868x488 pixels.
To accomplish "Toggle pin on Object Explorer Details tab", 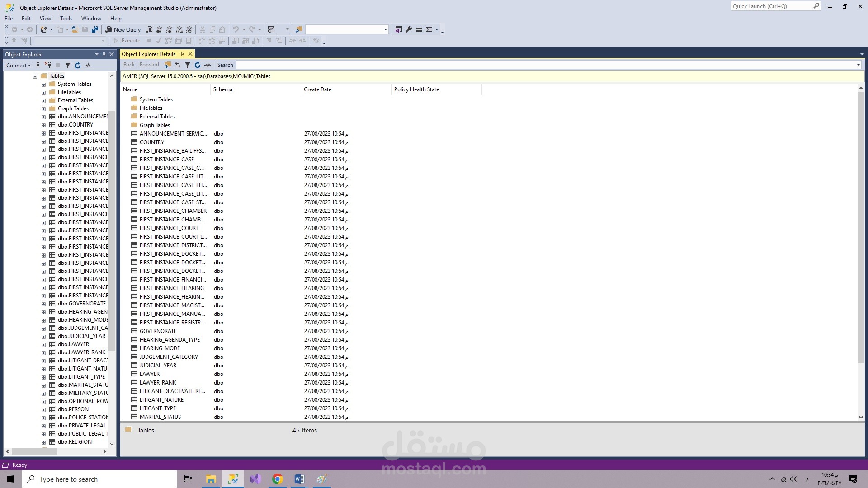I will [x=182, y=54].
